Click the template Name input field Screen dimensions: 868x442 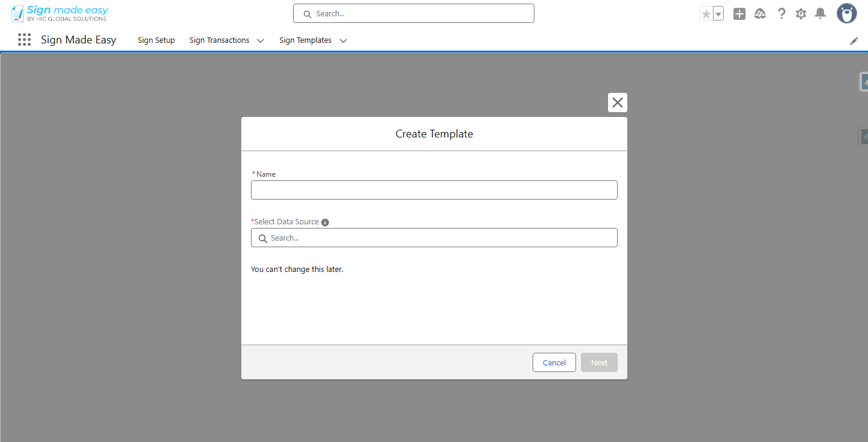click(x=434, y=190)
